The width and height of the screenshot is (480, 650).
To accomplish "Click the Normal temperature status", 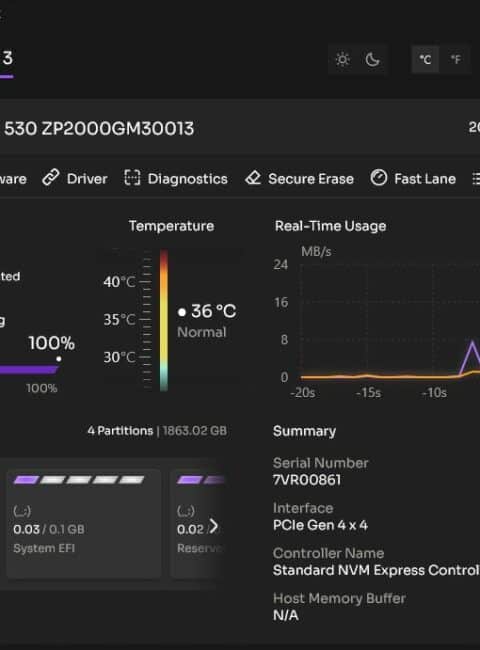I will coord(202,332).
